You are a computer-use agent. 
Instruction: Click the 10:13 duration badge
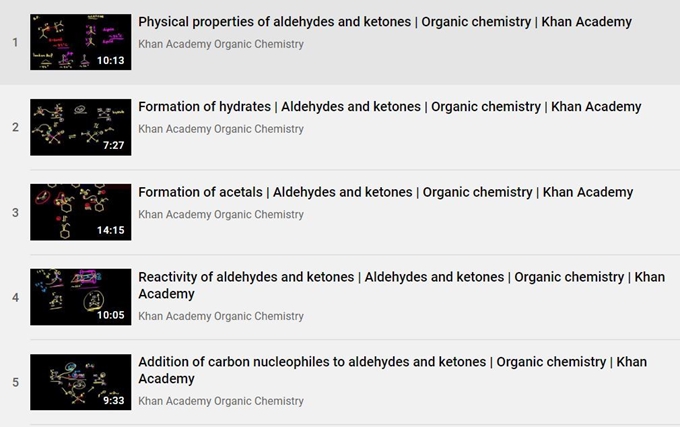[x=111, y=60]
